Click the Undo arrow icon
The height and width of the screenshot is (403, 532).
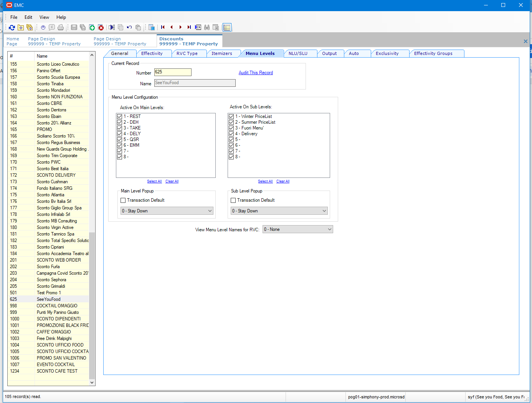tap(129, 27)
